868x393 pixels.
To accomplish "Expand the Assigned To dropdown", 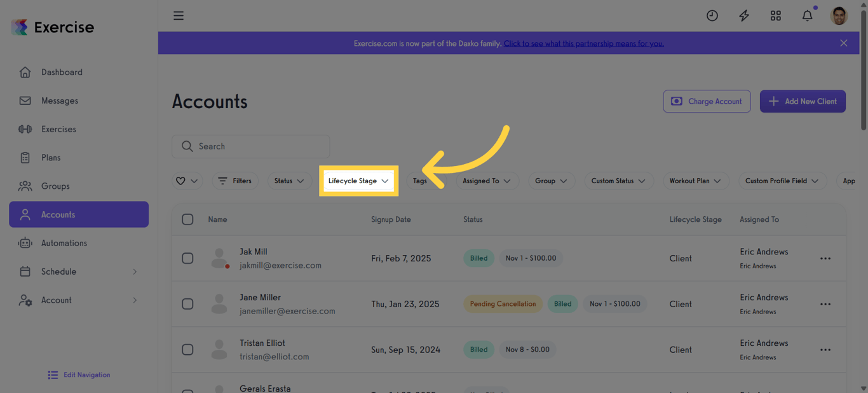I will (487, 181).
